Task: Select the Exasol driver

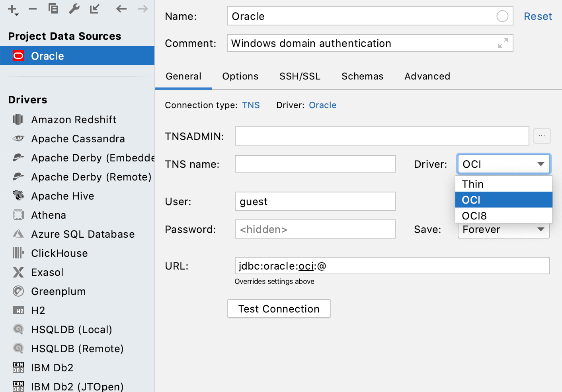Action: click(x=77, y=272)
